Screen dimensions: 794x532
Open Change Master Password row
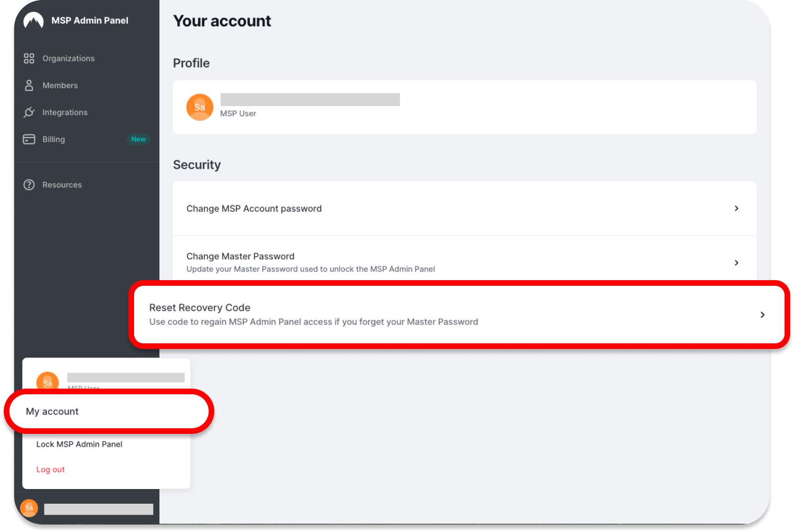coord(465,259)
